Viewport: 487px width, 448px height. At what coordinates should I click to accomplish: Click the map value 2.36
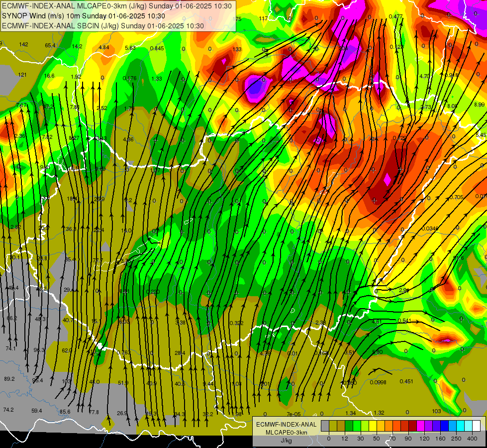tap(19, 136)
